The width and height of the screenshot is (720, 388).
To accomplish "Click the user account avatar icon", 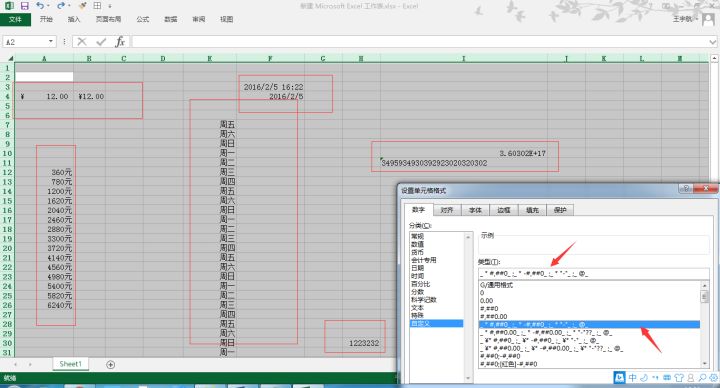I will click(x=708, y=19).
